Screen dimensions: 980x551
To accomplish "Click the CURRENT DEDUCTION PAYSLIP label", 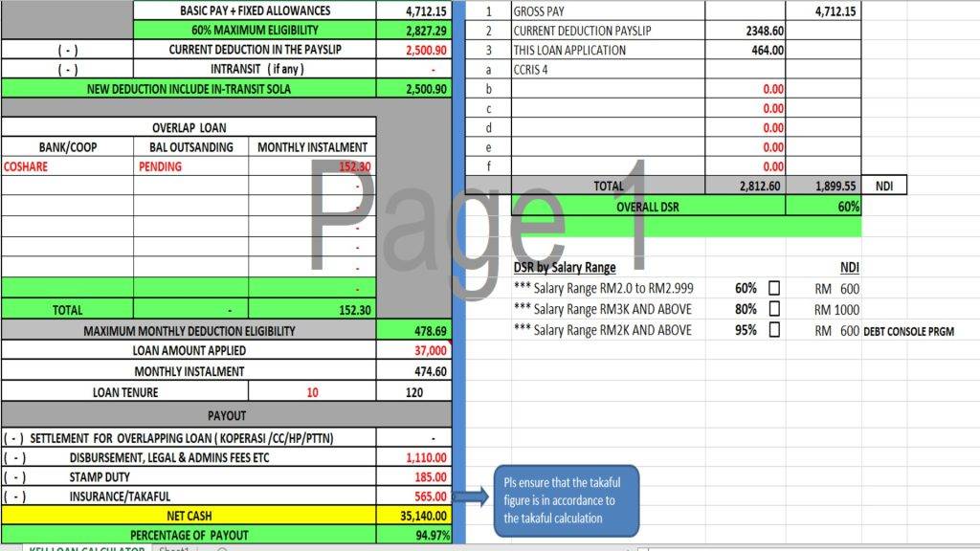I will click(608, 31).
